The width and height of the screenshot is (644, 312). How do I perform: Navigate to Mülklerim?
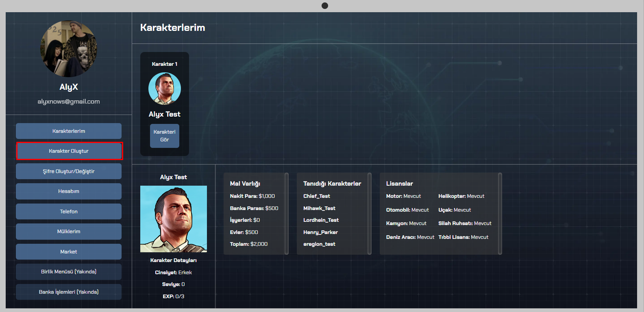[x=69, y=232]
